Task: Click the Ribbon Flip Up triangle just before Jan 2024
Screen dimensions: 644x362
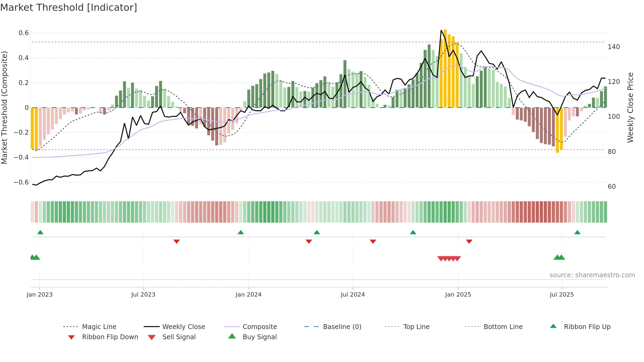Action: pyautogui.click(x=241, y=232)
